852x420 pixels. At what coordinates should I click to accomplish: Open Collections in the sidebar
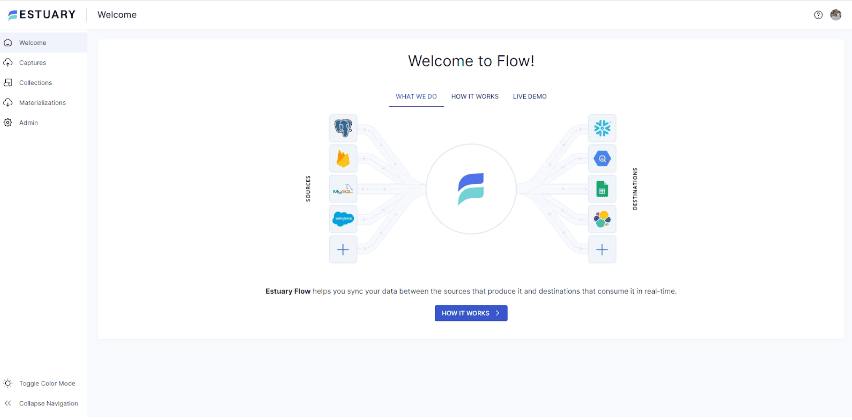pos(43,83)
